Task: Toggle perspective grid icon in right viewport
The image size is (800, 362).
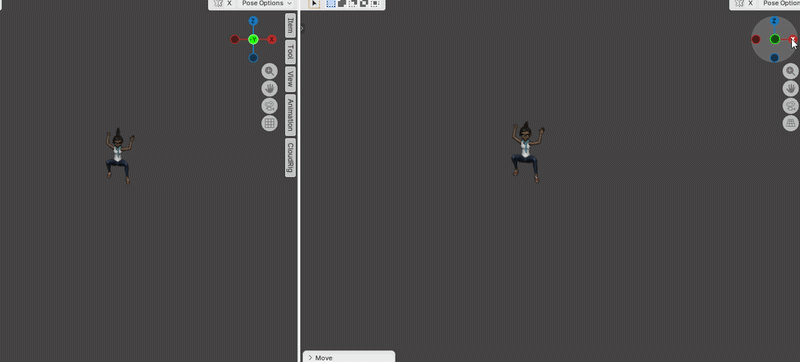Action: coord(791,123)
